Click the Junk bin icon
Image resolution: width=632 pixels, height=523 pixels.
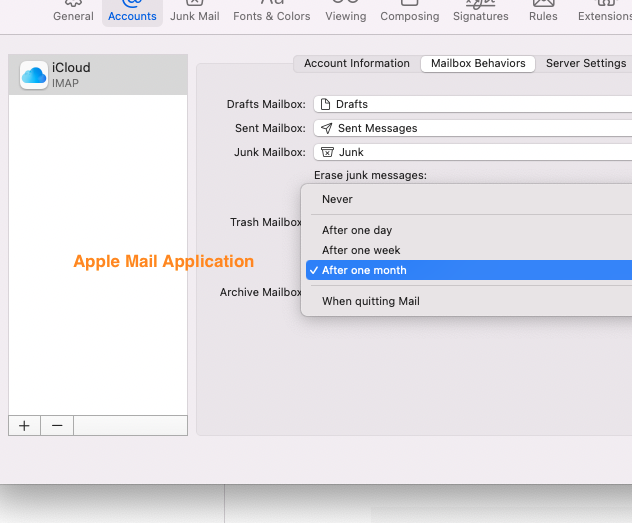point(327,152)
